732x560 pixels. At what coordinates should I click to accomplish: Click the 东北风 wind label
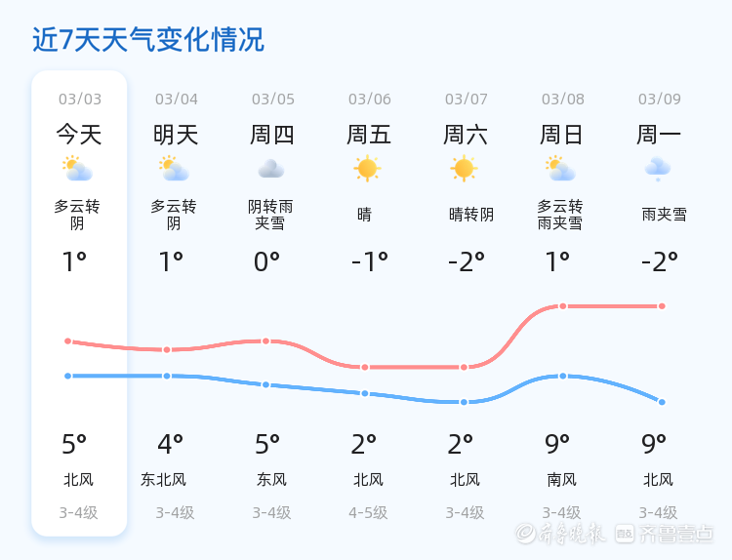[163, 480]
